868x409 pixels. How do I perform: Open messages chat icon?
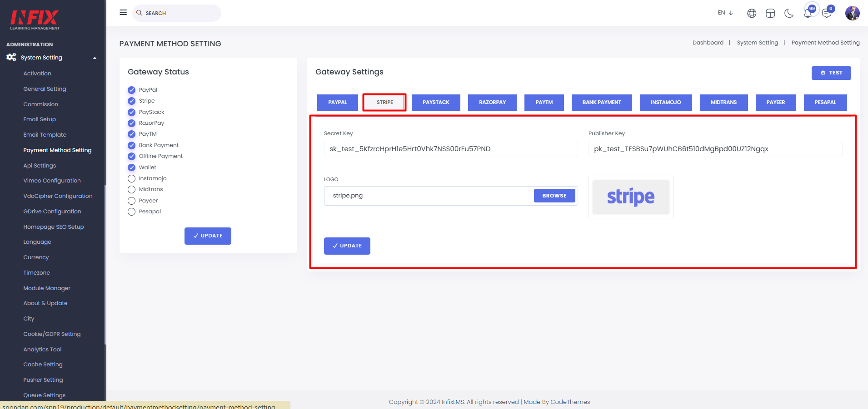click(827, 13)
